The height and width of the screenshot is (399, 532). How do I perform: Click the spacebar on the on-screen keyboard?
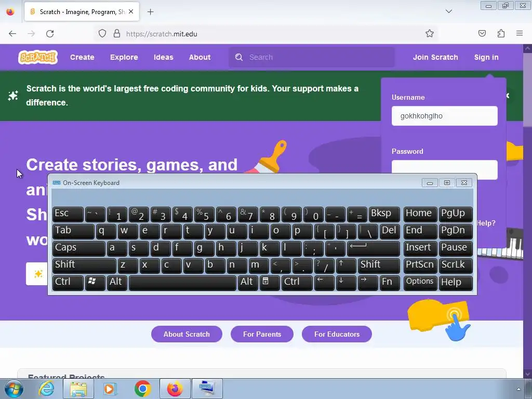(182, 282)
